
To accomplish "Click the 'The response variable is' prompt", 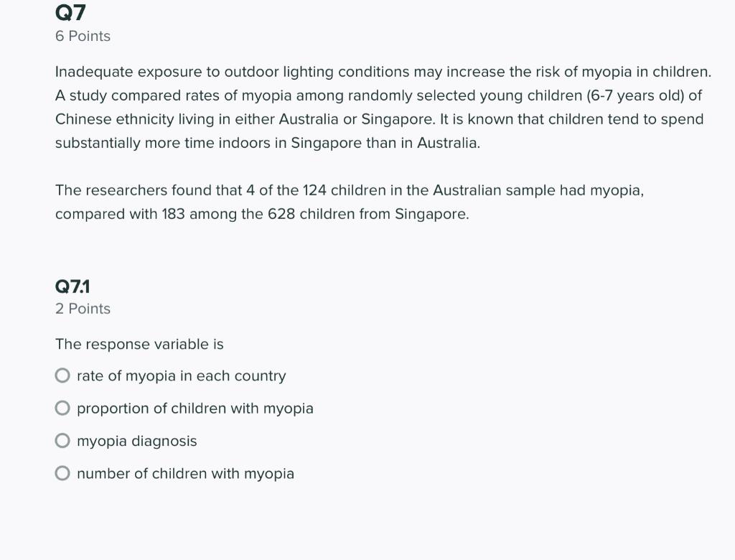I will [x=139, y=345].
